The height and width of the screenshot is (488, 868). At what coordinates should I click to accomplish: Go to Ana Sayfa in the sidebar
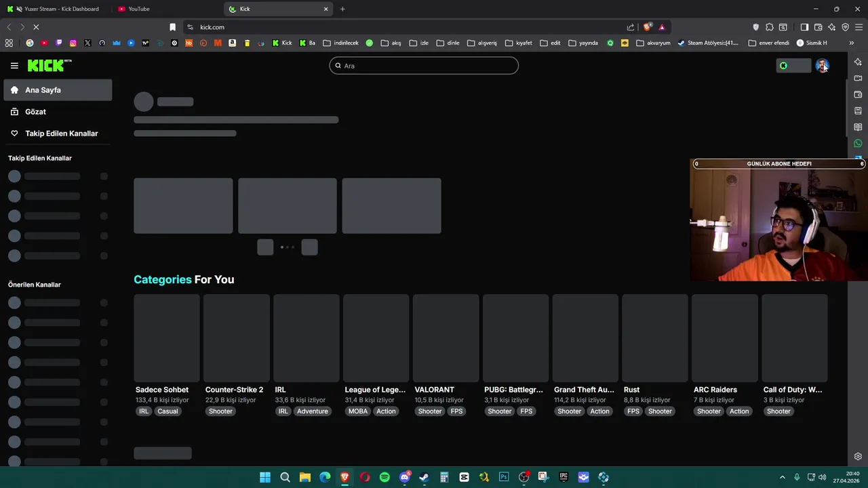click(58, 90)
